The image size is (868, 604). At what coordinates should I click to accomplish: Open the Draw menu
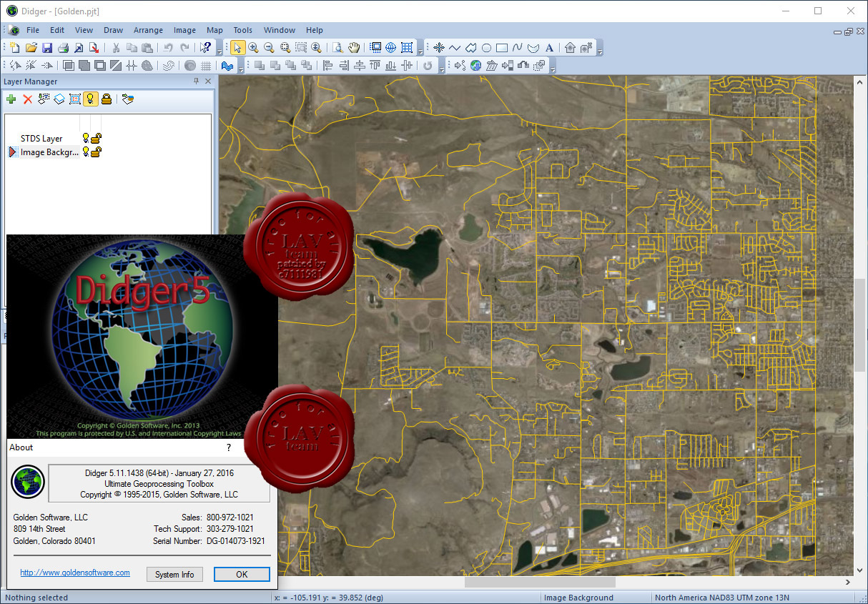click(x=113, y=30)
